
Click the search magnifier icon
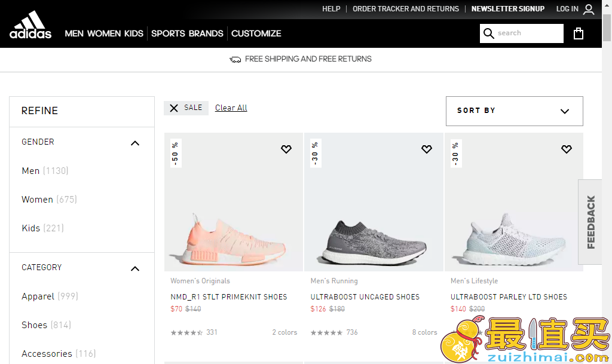(489, 33)
